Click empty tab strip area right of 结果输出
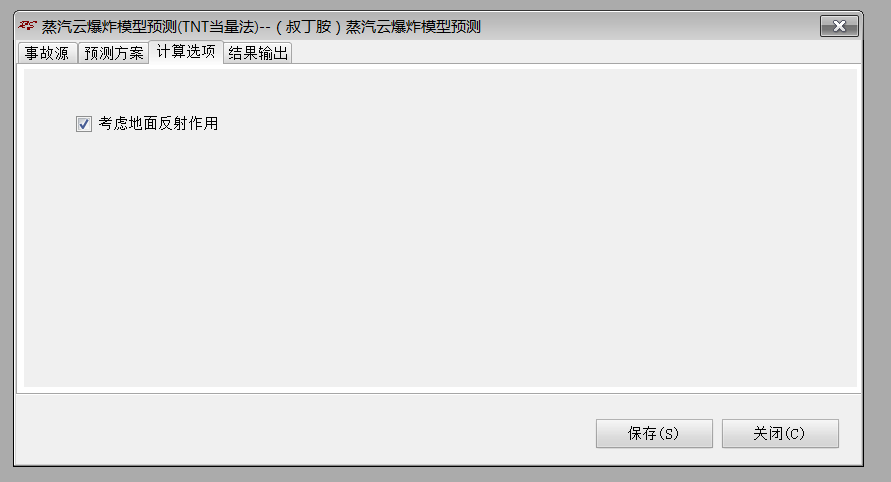891x482 pixels. pos(574,53)
